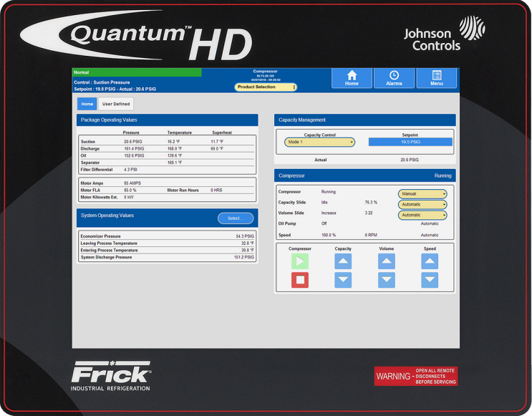Click the Capacity Management panel header

(x=364, y=120)
